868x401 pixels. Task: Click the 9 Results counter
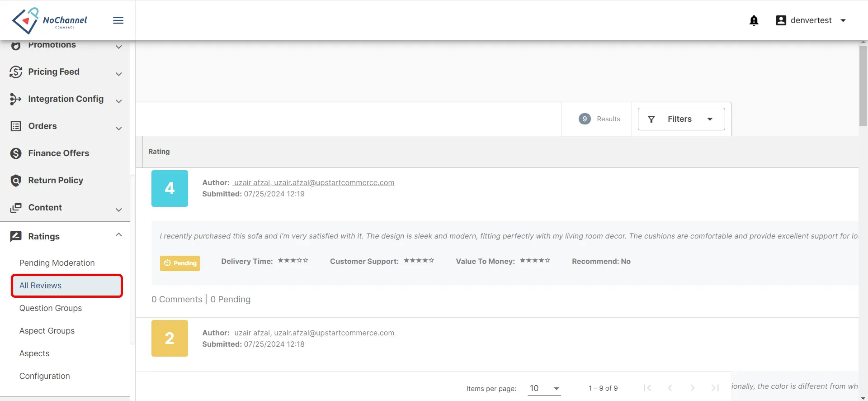[x=599, y=119]
